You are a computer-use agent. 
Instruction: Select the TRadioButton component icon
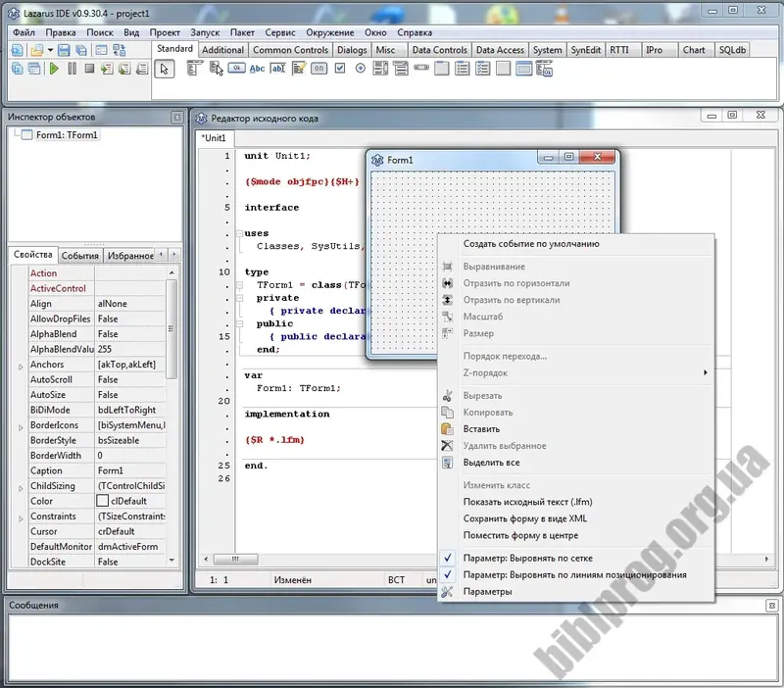[x=360, y=68]
